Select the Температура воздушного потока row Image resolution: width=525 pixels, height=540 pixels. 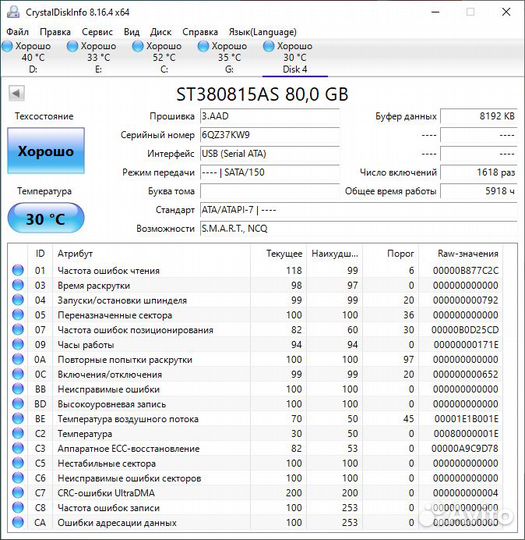(256, 418)
